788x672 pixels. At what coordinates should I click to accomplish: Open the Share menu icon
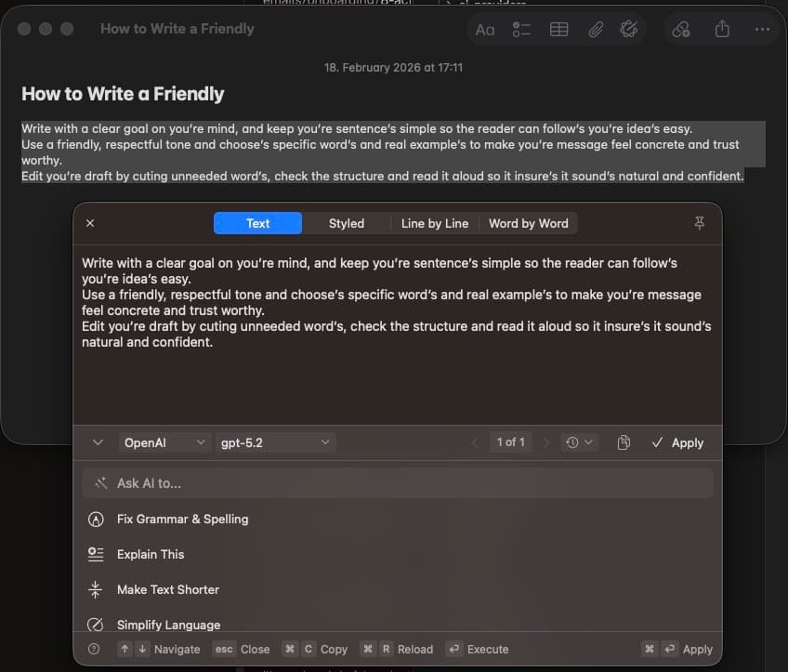click(x=722, y=29)
